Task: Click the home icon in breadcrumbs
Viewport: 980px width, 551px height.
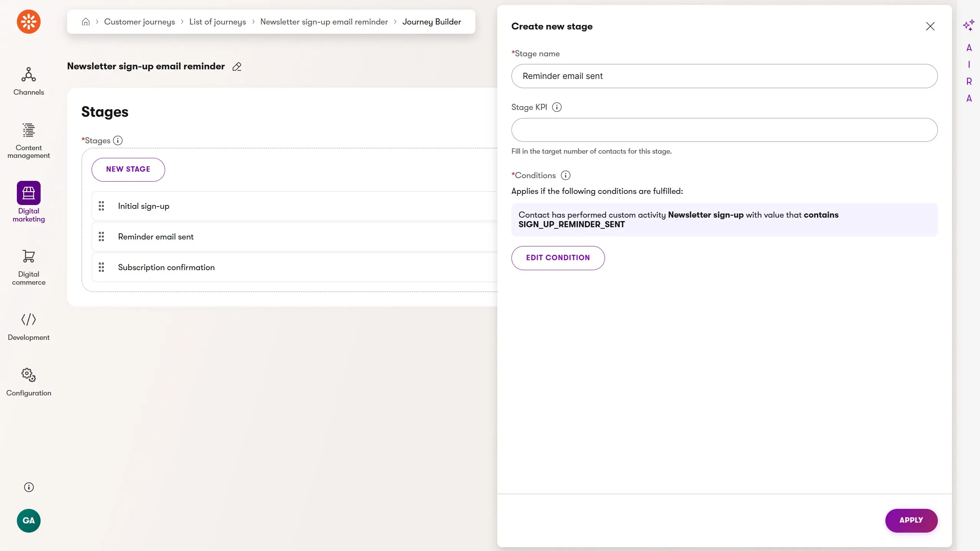Action: point(86,22)
